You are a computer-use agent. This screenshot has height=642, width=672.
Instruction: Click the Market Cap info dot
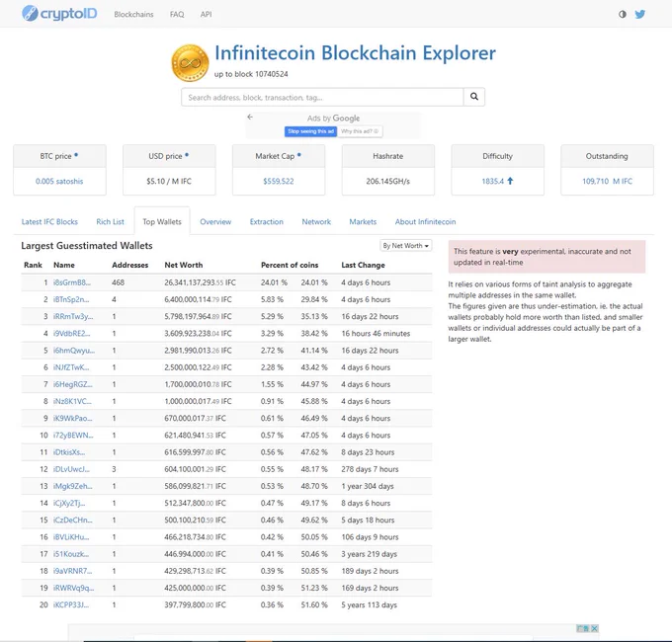[x=299, y=155]
